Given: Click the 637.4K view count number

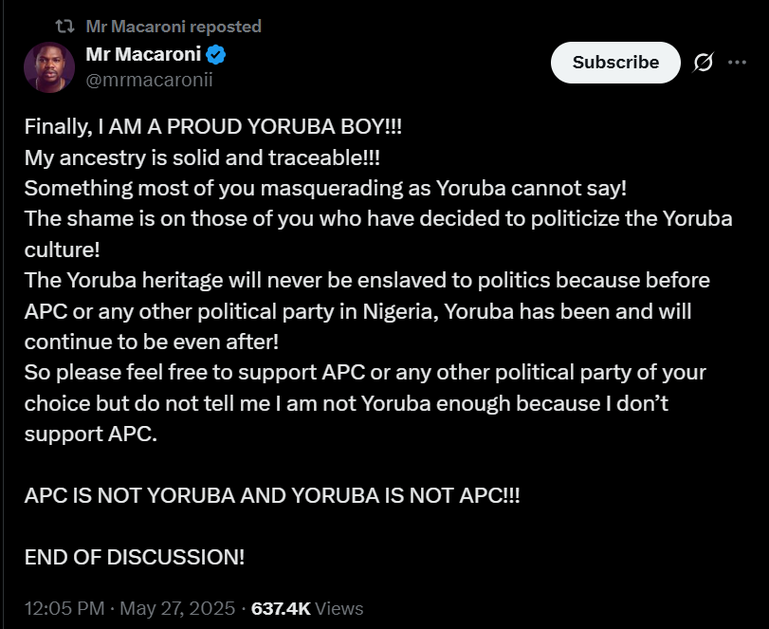Looking at the screenshot, I should 280,608.
